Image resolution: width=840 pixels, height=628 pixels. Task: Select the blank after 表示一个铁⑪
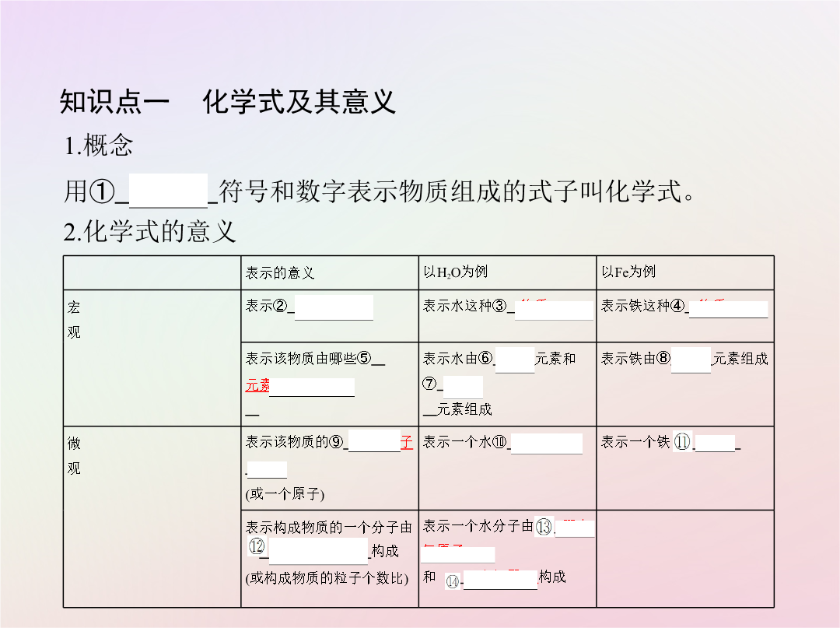715,444
